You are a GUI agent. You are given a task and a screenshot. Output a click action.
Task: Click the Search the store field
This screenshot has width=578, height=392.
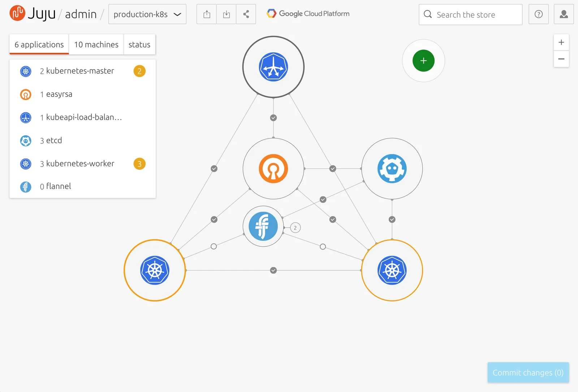[x=470, y=14]
